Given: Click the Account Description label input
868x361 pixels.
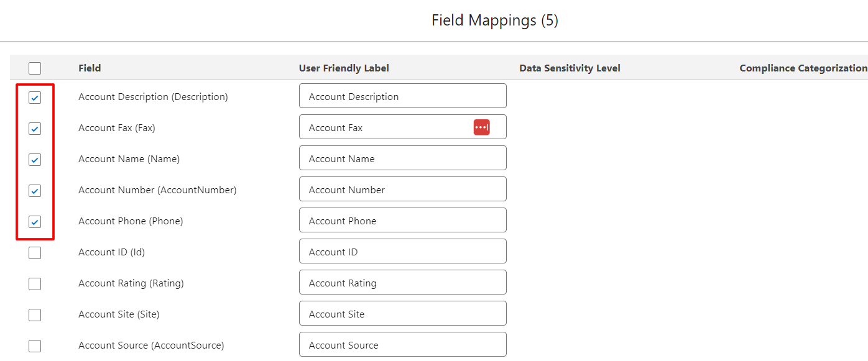Looking at the screenshot, I should [402, 96].
